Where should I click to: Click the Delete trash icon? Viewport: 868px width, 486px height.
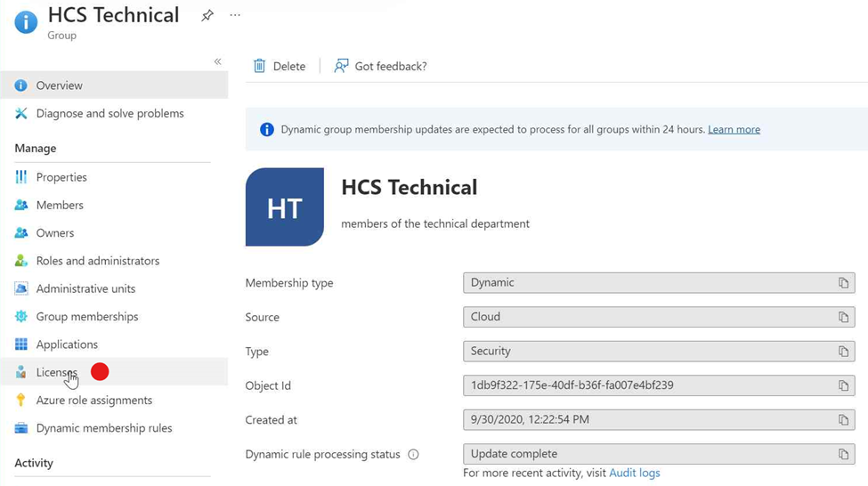click(259, 66)
